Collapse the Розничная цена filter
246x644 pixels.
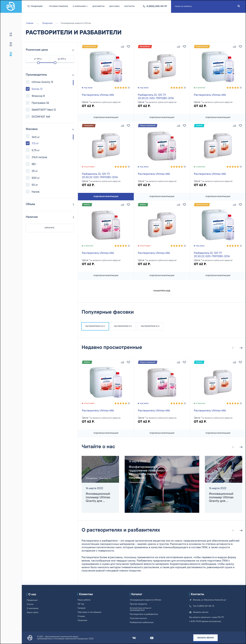click(x=73, y=50)
